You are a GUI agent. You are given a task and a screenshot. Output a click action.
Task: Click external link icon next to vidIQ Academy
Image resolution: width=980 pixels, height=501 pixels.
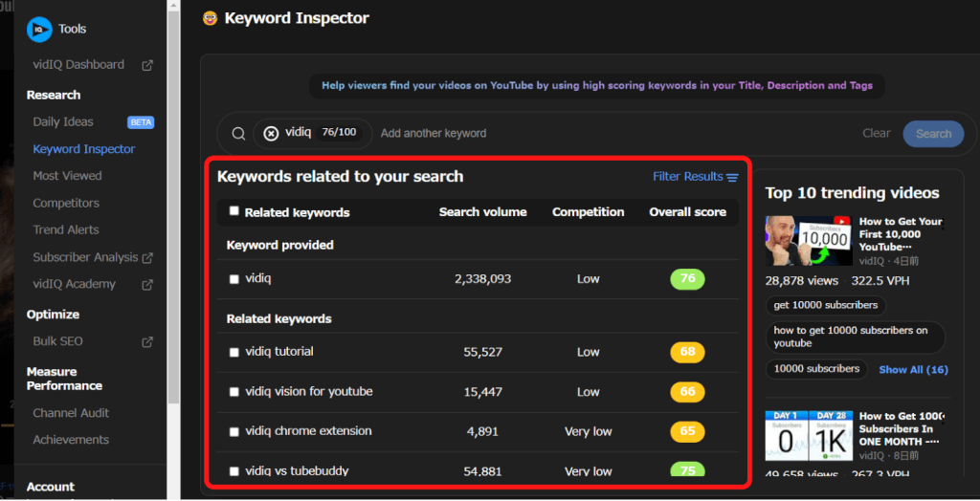[x=147, y=285]
